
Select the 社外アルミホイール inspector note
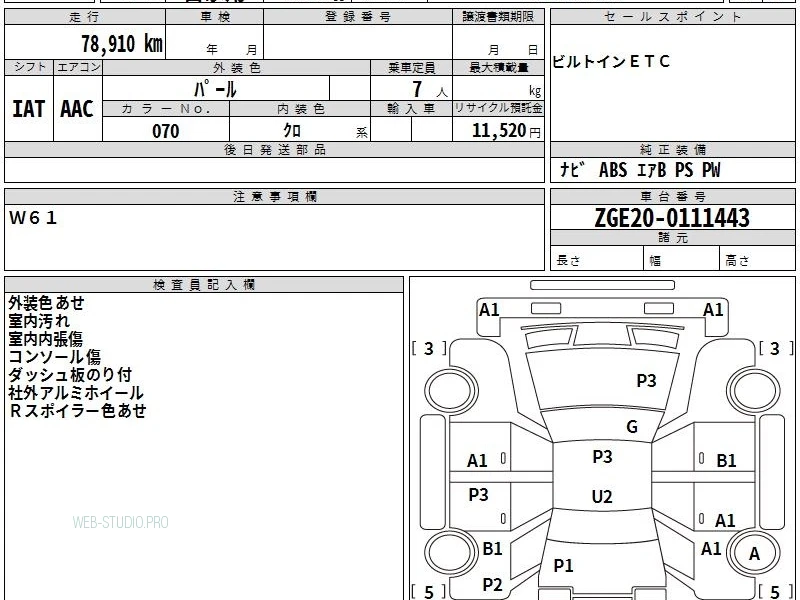coord(76,392)
